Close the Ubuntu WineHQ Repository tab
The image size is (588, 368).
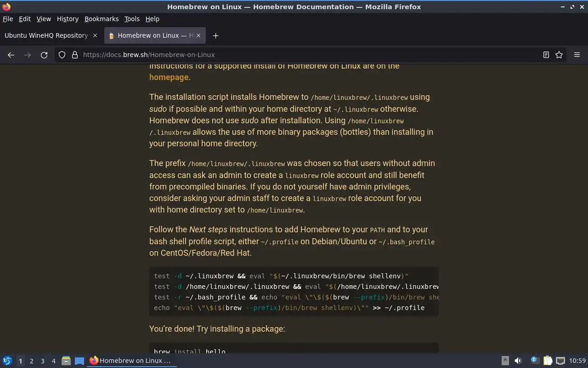(x=95, y=35)
